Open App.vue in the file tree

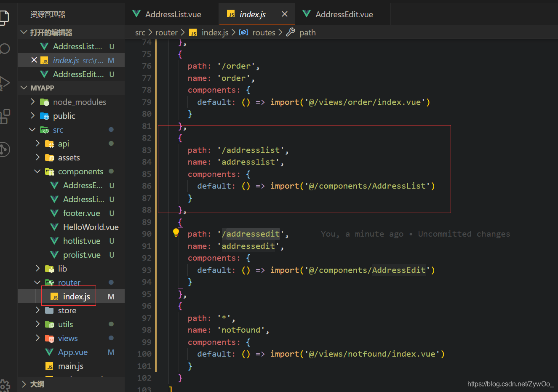71,352
